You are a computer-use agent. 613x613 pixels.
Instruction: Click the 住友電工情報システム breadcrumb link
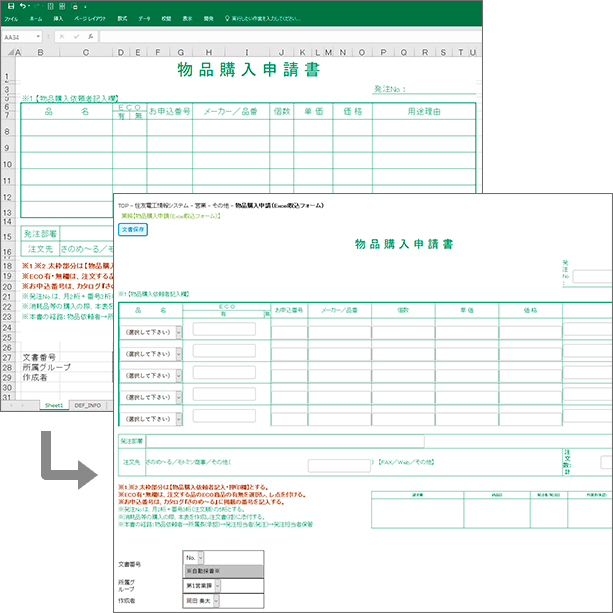161,205
